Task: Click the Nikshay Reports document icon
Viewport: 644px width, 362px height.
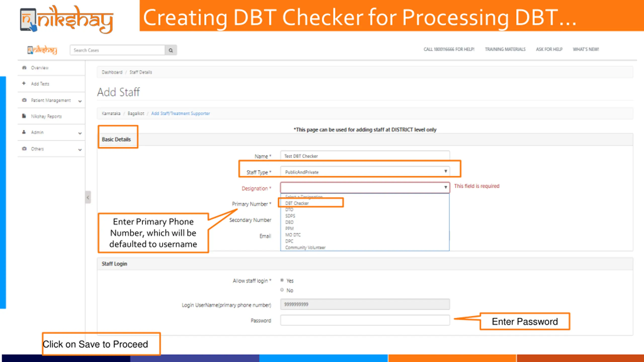Action: (24, 116)
